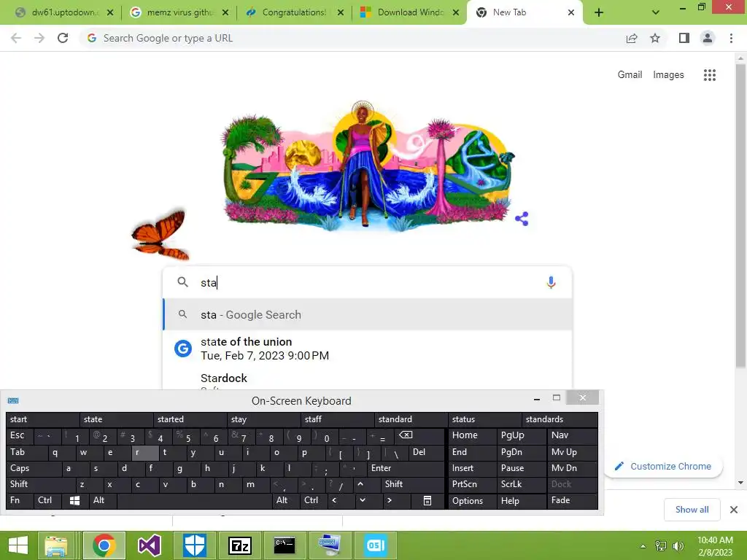747x560 pixels.
Task: Click the page vertical scrollbar thumb
Action: click(x=740, y=215)
